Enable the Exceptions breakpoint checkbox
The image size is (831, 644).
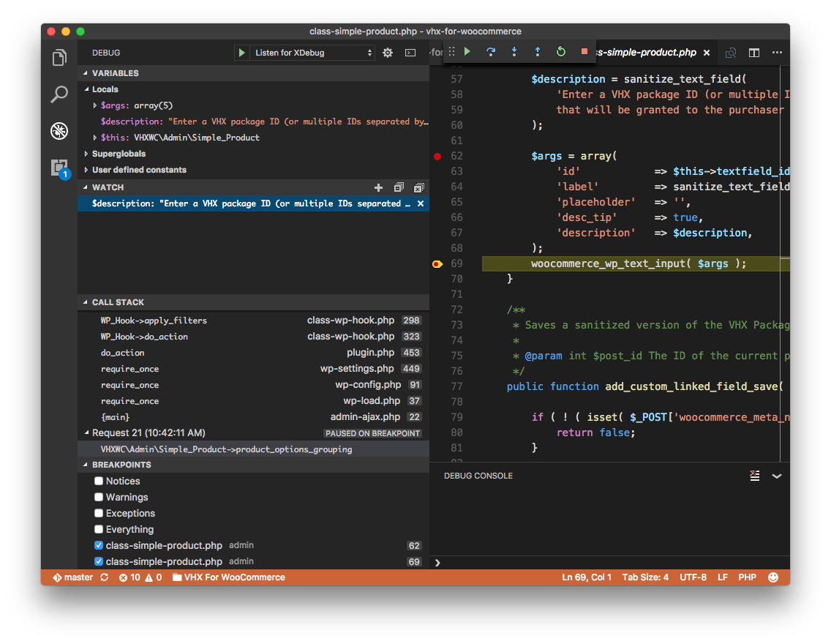pos(98,513)
